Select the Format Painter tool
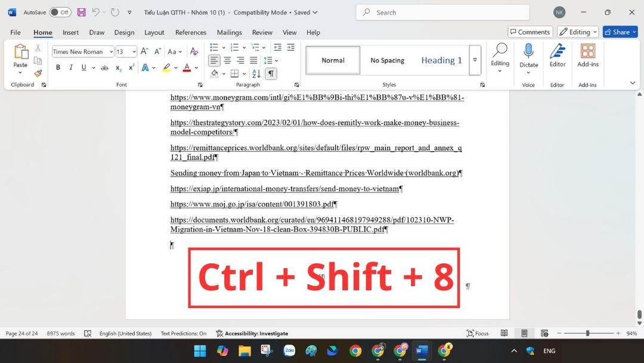644x363 pixels. 37,73
